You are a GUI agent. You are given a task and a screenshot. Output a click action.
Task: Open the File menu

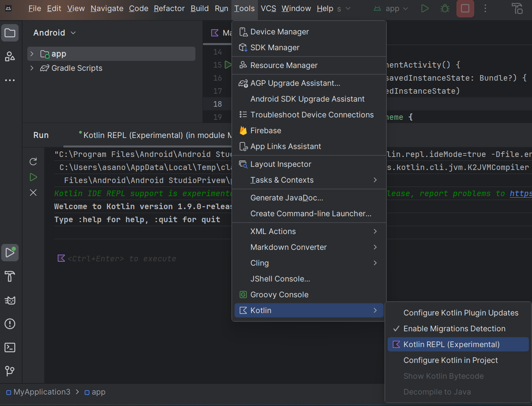[x=35, y=8]
